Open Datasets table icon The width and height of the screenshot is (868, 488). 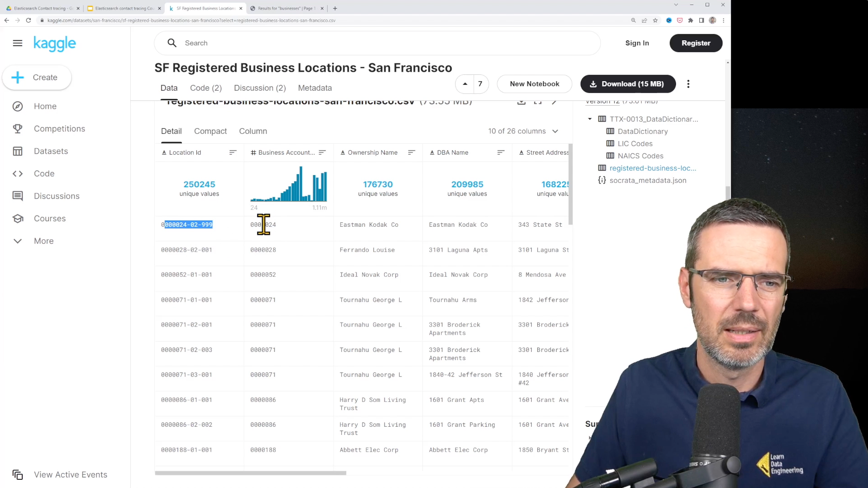pyautogui.click(x=18, y=151)
